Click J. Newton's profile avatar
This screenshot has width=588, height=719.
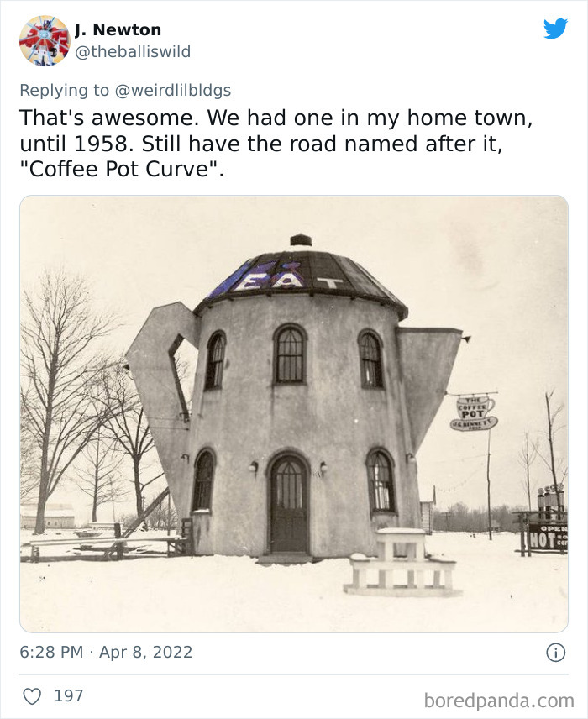coord(43,38)
